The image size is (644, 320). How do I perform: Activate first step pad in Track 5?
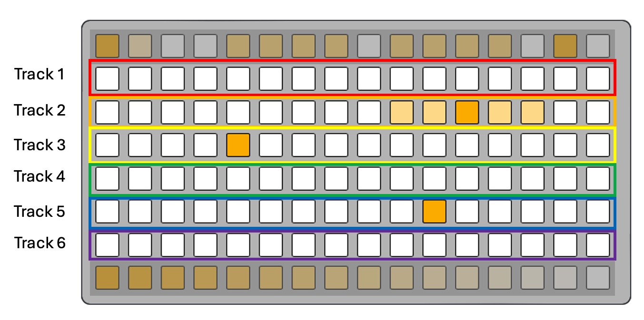107,212
